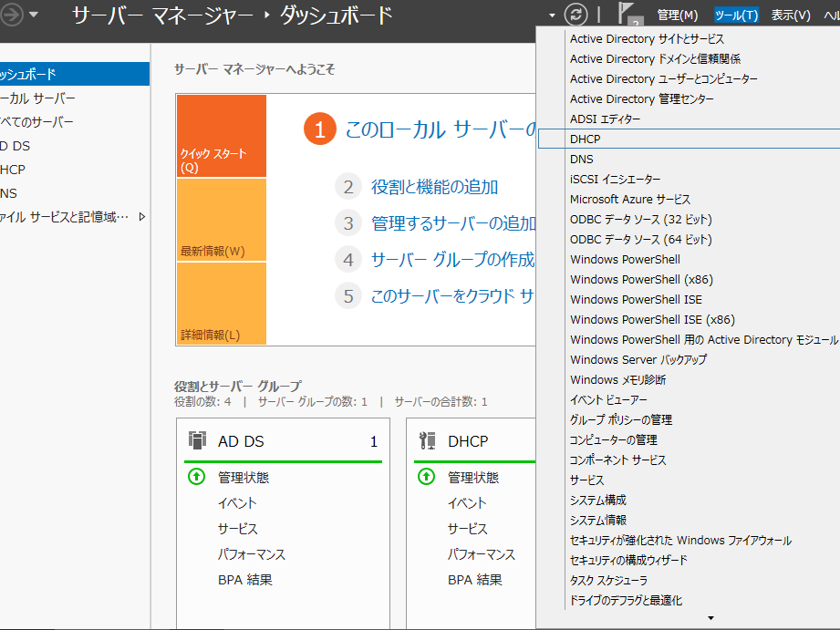Click 役割と機能の追加 link
The height and width of the screenshot is (630, 840).
click(434, 187)
